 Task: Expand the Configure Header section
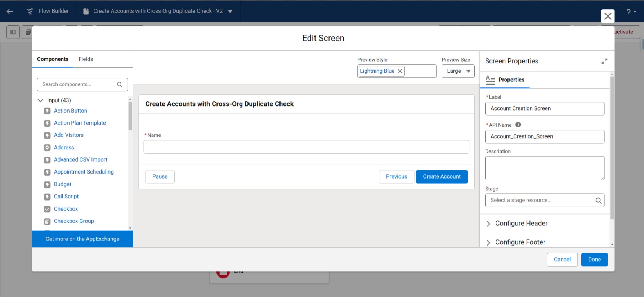[x=488, y=224]
